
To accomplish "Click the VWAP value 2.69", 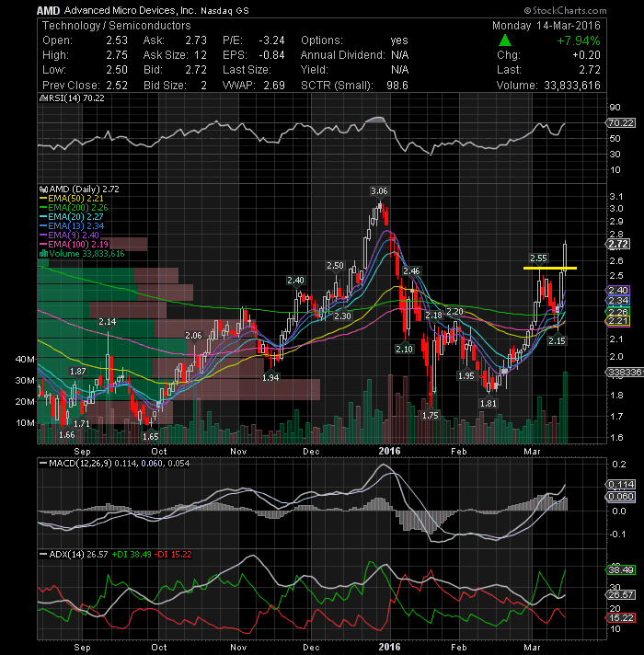I will [x=274, y=86].
